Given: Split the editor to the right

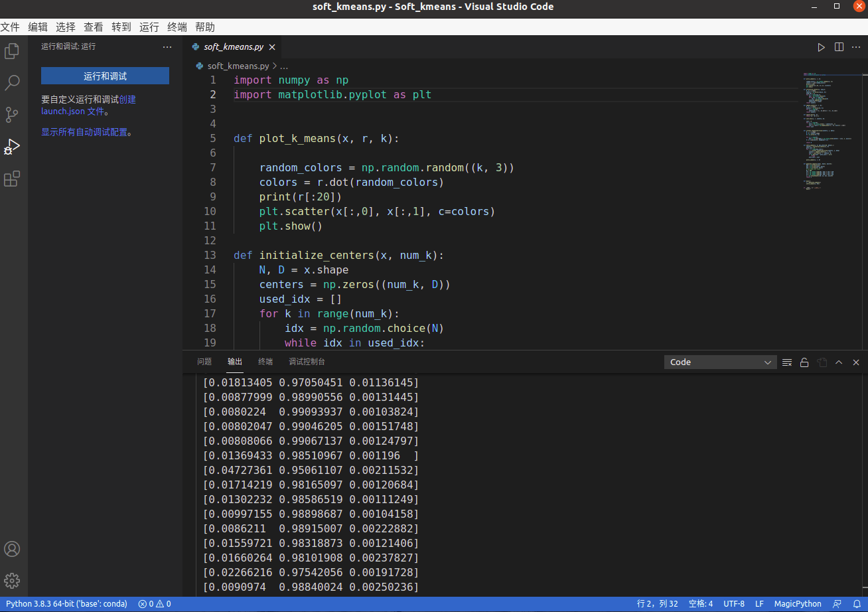Looking at the screenshot, I should pos(838,47).
